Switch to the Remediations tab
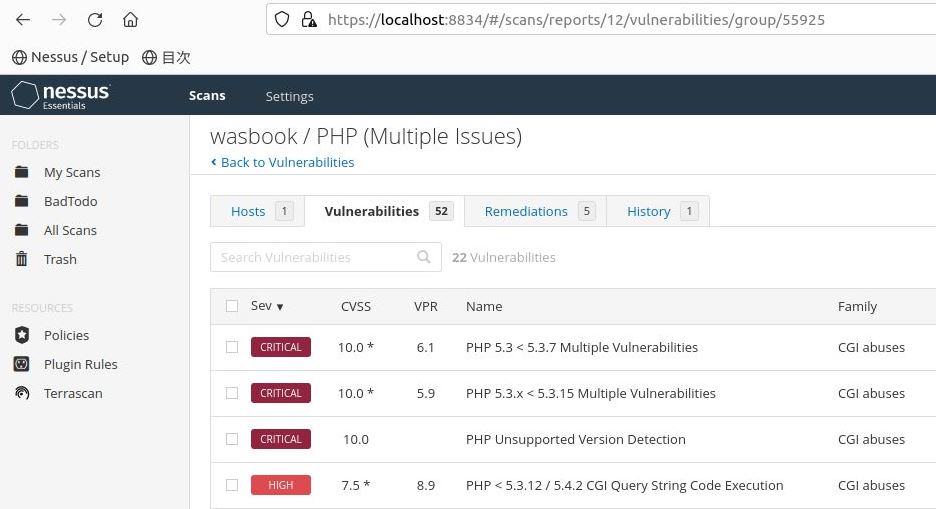Screen dimensions: 936x509 535,211
